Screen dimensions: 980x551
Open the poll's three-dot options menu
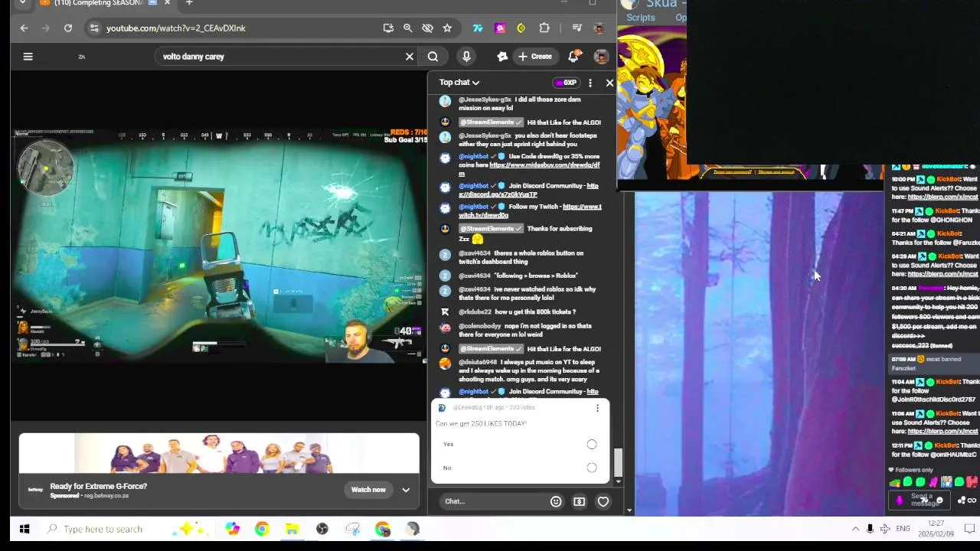tap(597, 408)
